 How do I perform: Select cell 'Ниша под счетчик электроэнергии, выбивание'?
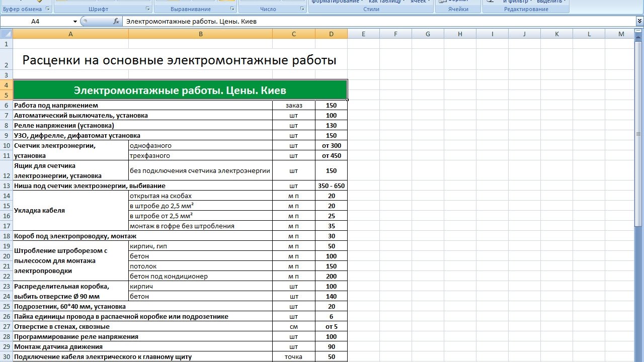pos(142,186)
